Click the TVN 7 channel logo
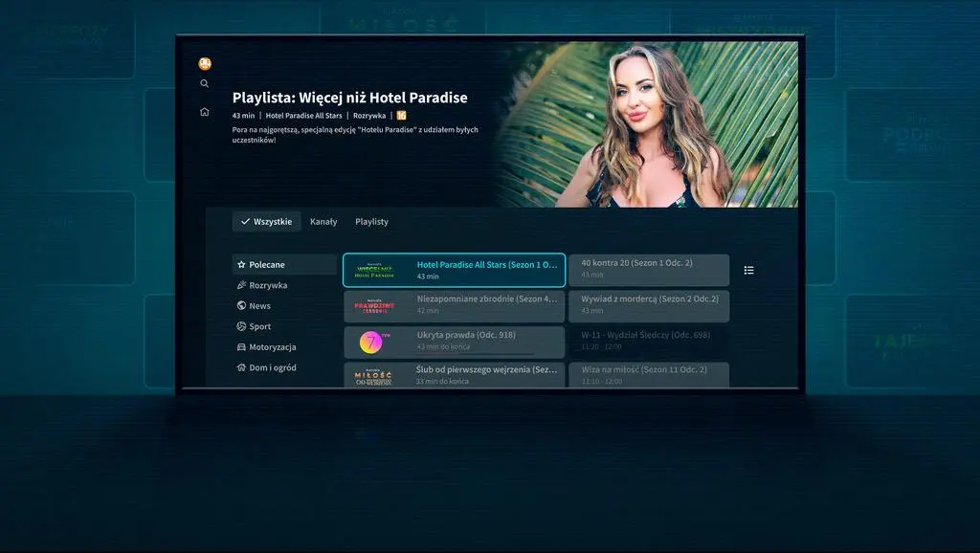Viewport: 980px width, 553px height. coord(374,342)
